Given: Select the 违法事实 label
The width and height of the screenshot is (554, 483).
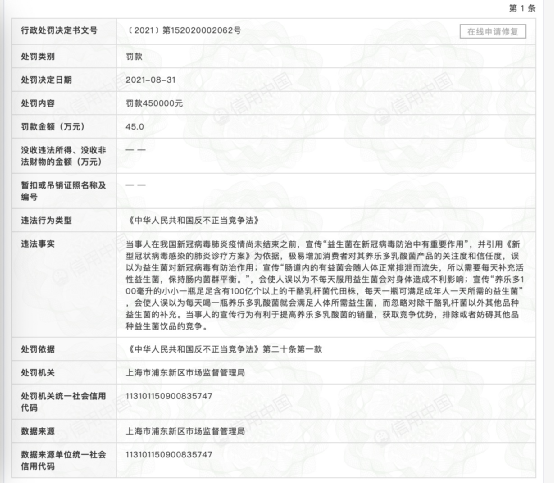Looking at the screenshot, I should click(x=37, y=244).
